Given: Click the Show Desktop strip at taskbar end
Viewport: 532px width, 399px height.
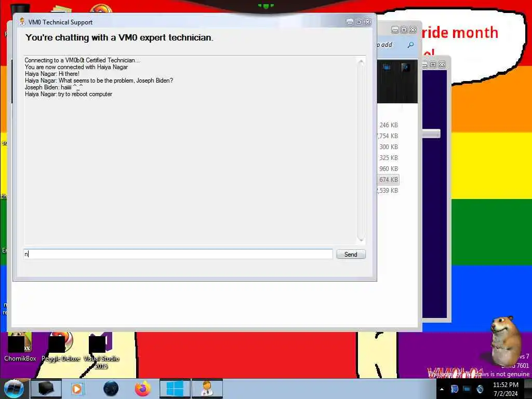Looking at the screenshot, I should coord(528,389).
